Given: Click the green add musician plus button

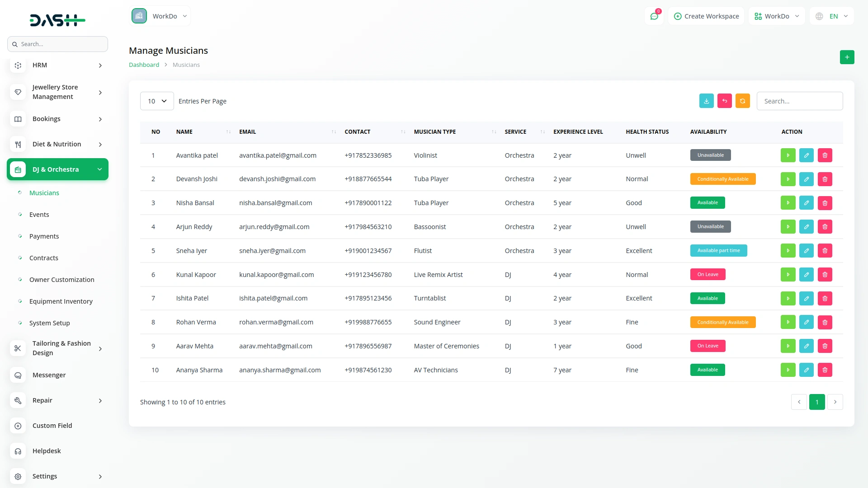Looking at the screenshot, I should (x=847, y=57).
